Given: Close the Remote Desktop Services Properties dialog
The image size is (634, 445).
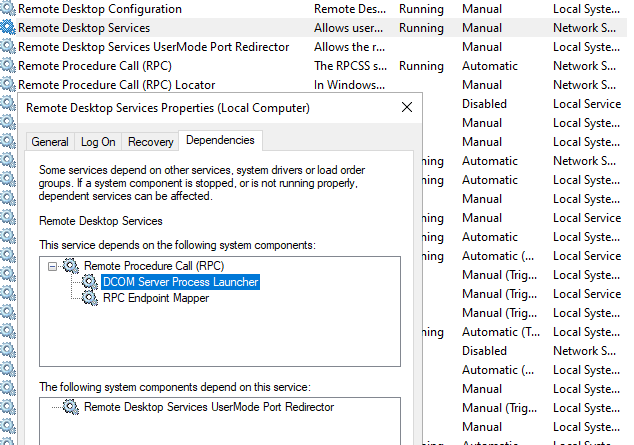Looking at the screenshot, I should pyautogui.click(x=407, y=107).
